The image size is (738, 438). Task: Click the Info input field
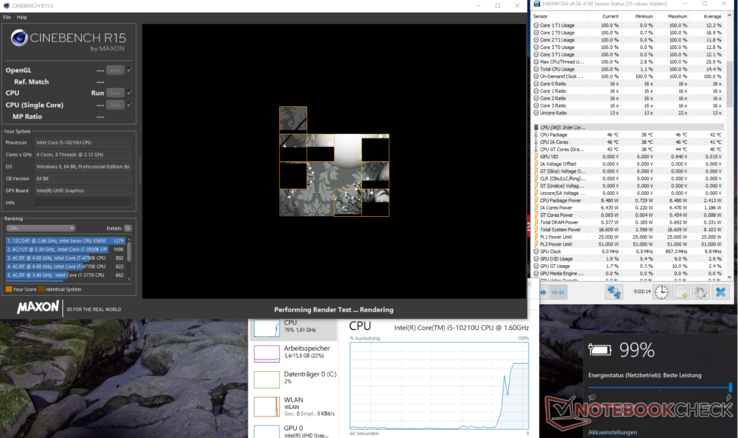[x=82, y=202]
